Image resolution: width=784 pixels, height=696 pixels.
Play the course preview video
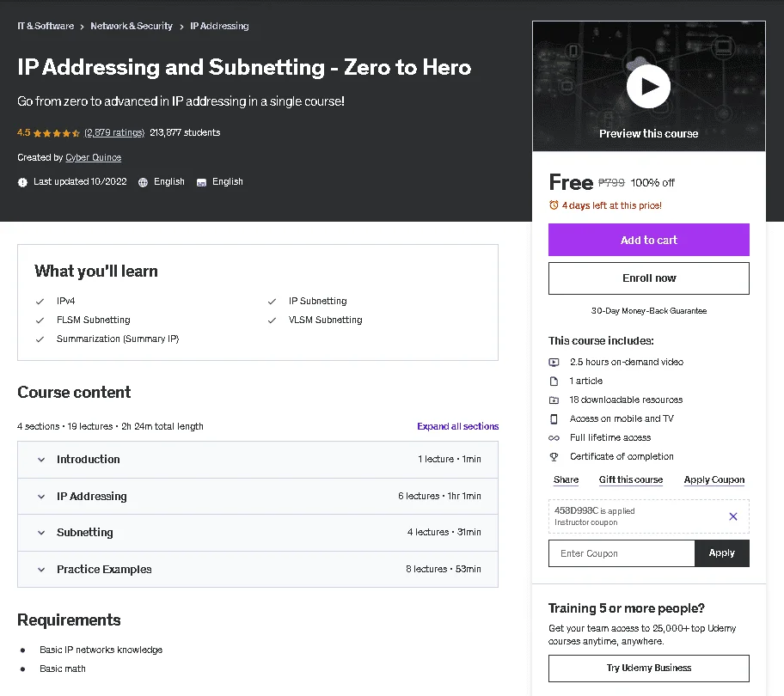pos(648,87)
